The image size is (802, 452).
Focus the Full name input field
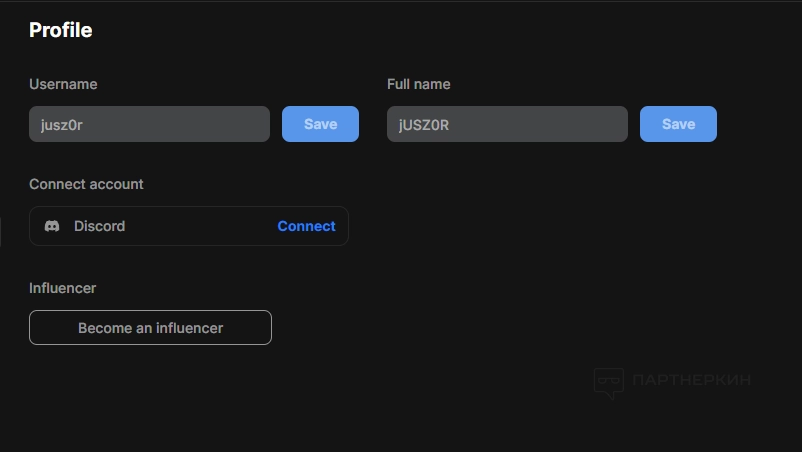507,124
